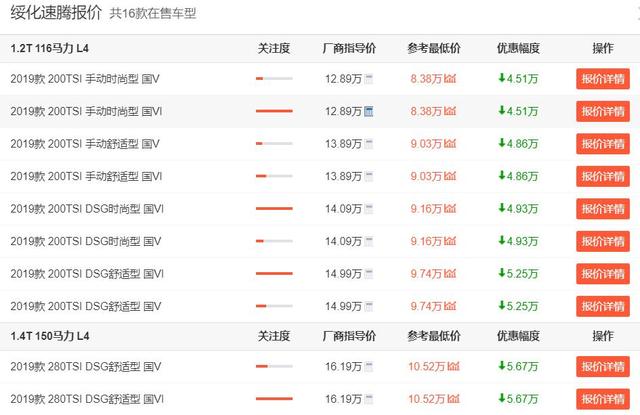
Task: Open model link 2019款 200TSI DSG时尚型 国V
Action: pos(86,241)
